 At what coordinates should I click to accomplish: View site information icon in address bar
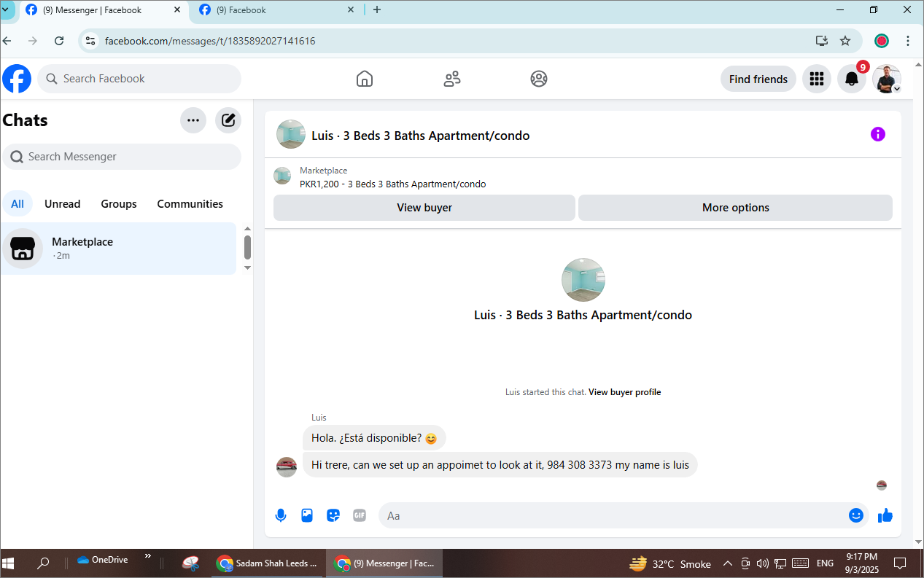click(x=90, y=41)
